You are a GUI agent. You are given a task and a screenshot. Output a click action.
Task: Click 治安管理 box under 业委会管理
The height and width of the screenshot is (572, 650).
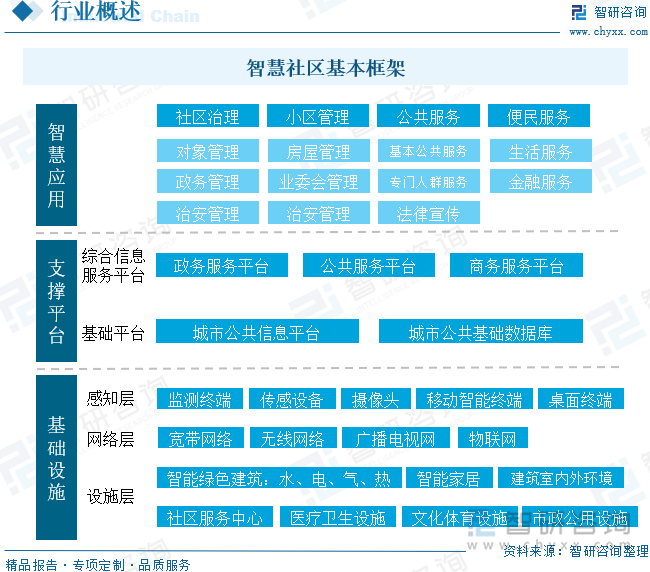319,213
